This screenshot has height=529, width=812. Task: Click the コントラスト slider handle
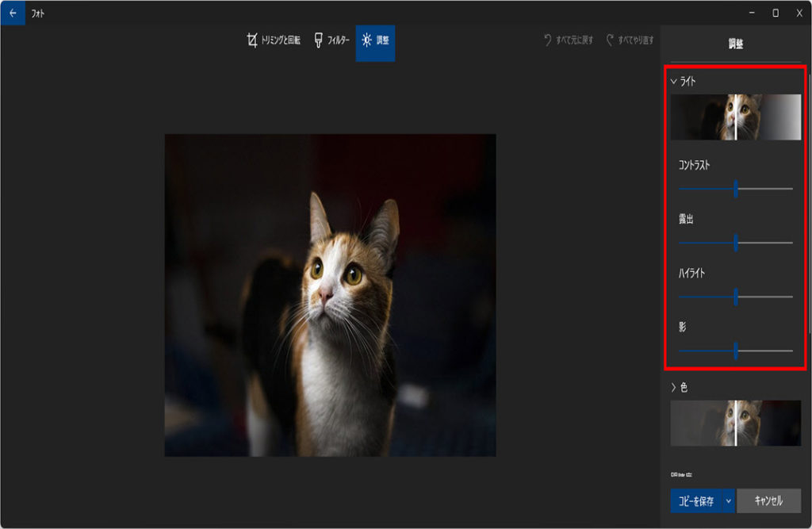(736, 189)
